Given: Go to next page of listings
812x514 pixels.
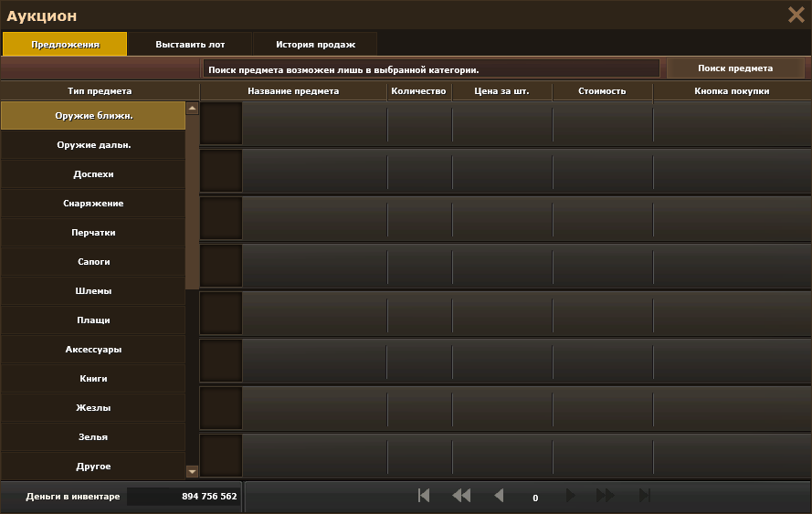Looking at the screenshot, I should click(x=571, y=496).
